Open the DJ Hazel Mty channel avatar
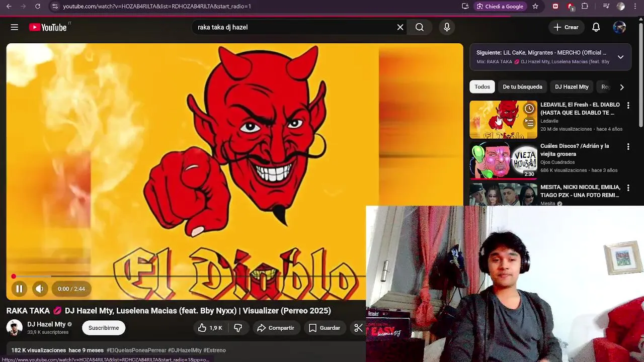The width and height of the screenshot is (644, 362). [x=14, y=328]
